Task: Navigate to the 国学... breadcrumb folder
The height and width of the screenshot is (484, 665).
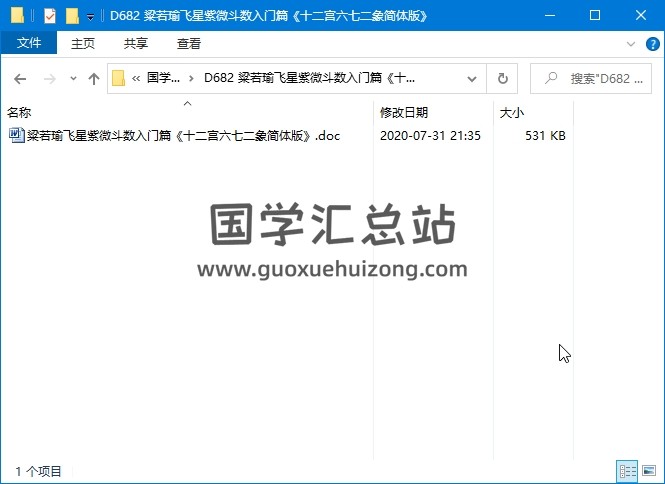Action: (x=164, y=78)
